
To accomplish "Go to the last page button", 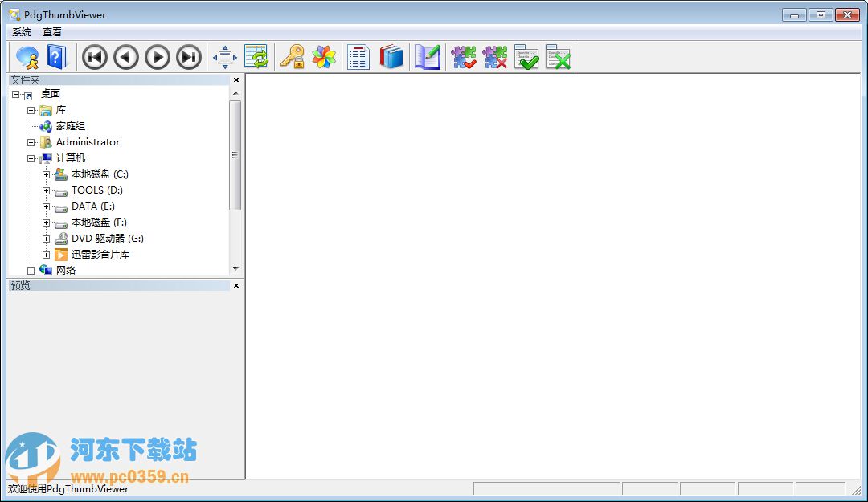I will 190,57.
